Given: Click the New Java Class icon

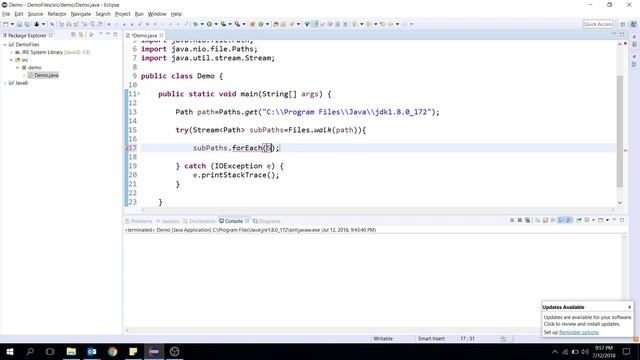Looking at the screenshot, I should pyautogui.click(x=260, y=24).
